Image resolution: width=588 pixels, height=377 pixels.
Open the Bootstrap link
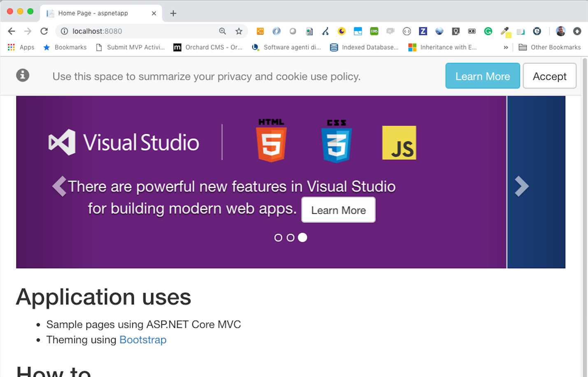click(143, 340)
